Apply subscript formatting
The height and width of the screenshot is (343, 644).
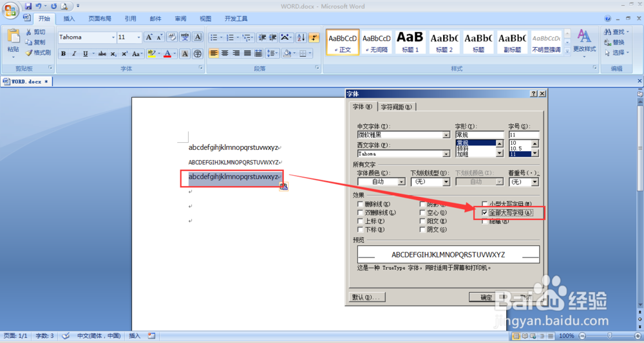113,54
